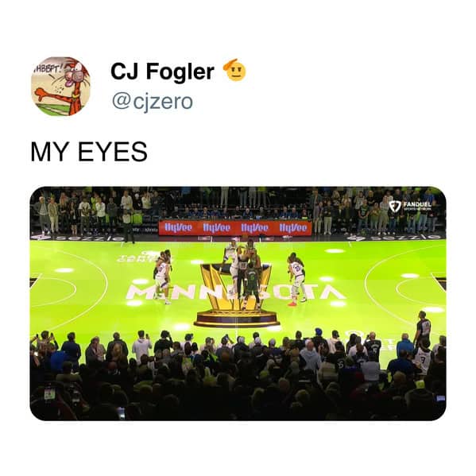Click the third Hy-Vee banner ad

click(255, 228)
